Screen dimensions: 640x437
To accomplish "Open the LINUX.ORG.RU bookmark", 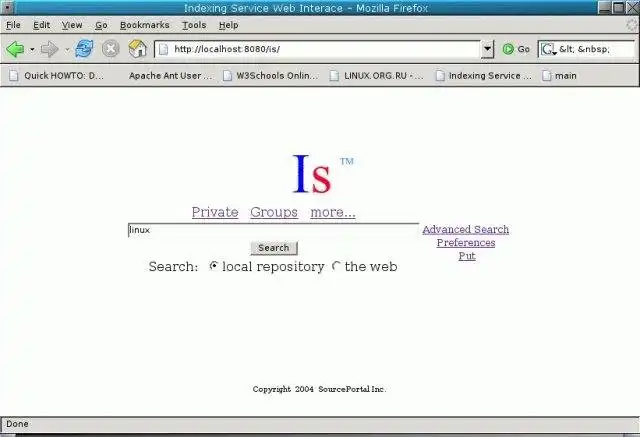I will (377, 75).
